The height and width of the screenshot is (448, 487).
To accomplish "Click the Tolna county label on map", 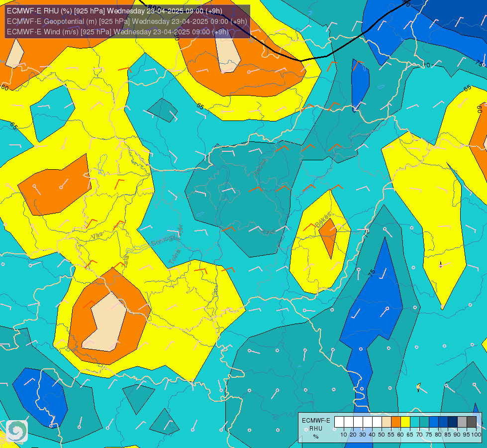I will [x=175, y=257].
